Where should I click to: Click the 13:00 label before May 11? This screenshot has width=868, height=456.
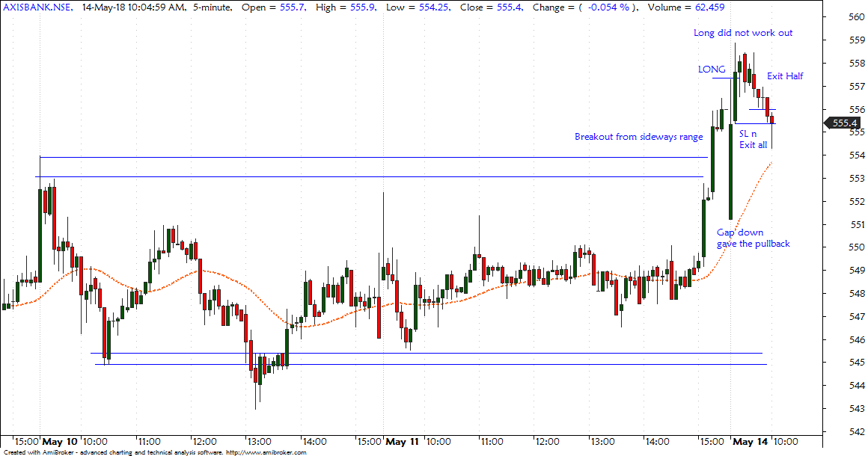coord(258,442)
